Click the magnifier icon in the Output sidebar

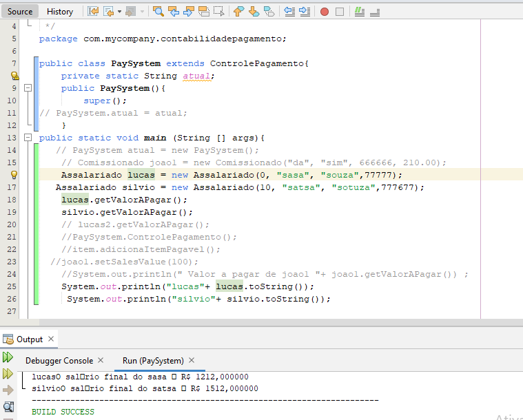click(8, 407)
